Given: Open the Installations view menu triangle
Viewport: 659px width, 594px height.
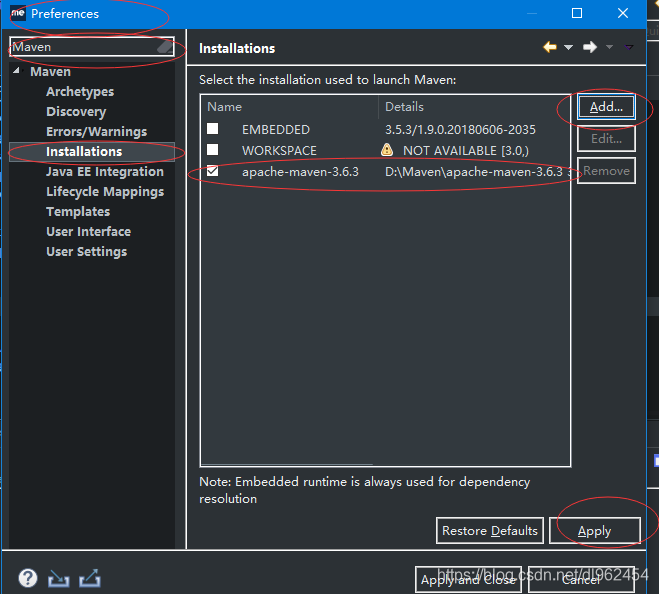Looking at the screenshot, I should pos(629,47).
